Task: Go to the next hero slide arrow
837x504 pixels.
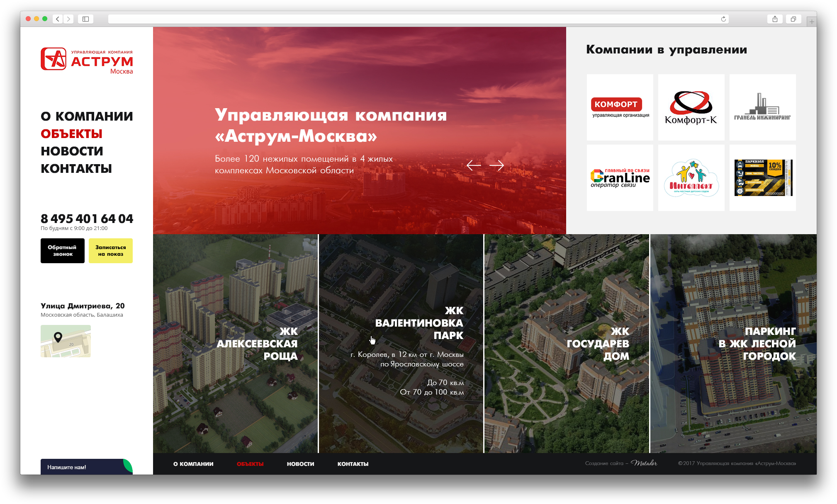Action: 496,165
